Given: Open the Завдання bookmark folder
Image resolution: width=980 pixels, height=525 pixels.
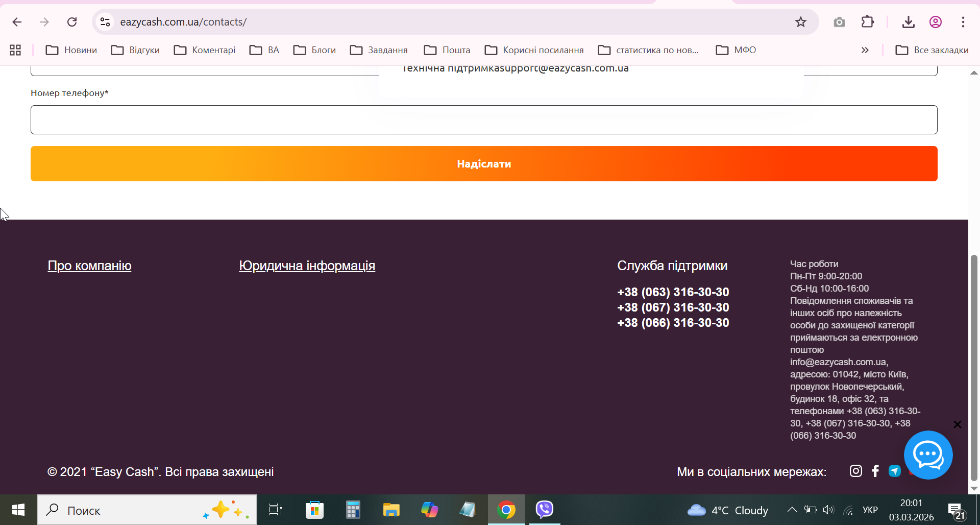Looking at the screenshot, I should [379, 50].
